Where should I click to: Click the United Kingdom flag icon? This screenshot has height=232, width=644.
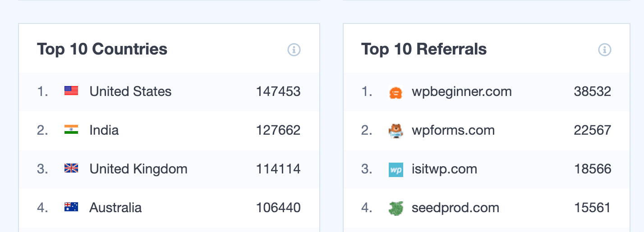[x=71, y=168]
